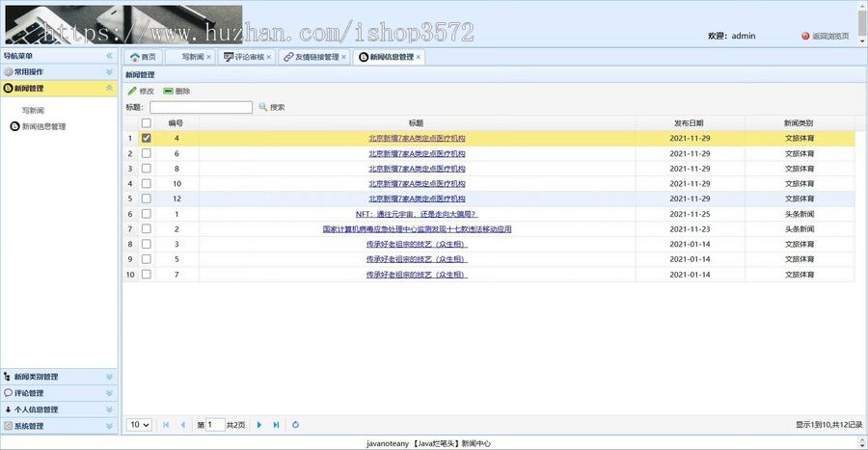Click the 常用操作 gear icon
Image resolution: width=868 pixels, height=450 pixels.
pyautogui.click(x=8, y=72)
